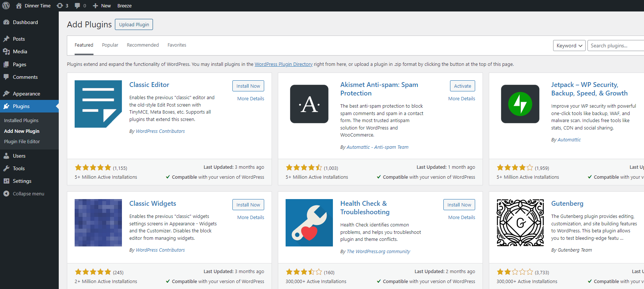Install Now for Classic Widgets
Screen dimensions: 644x289
pyautogui.click(x=248, y=205)
